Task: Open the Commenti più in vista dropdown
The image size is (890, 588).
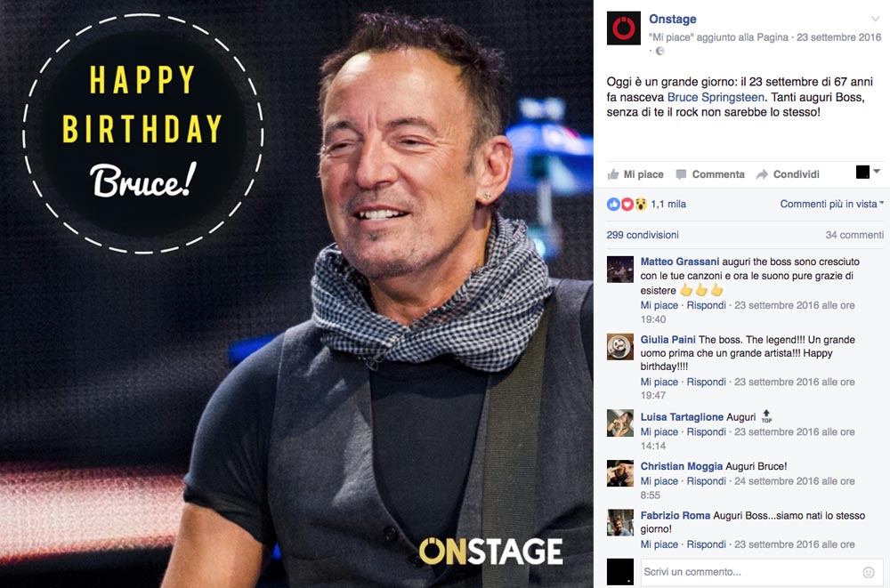Action: coord(831,204)
